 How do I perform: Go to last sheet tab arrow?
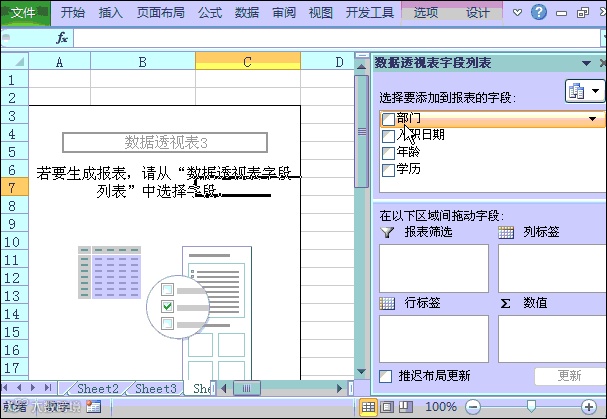tap(48, 388)
